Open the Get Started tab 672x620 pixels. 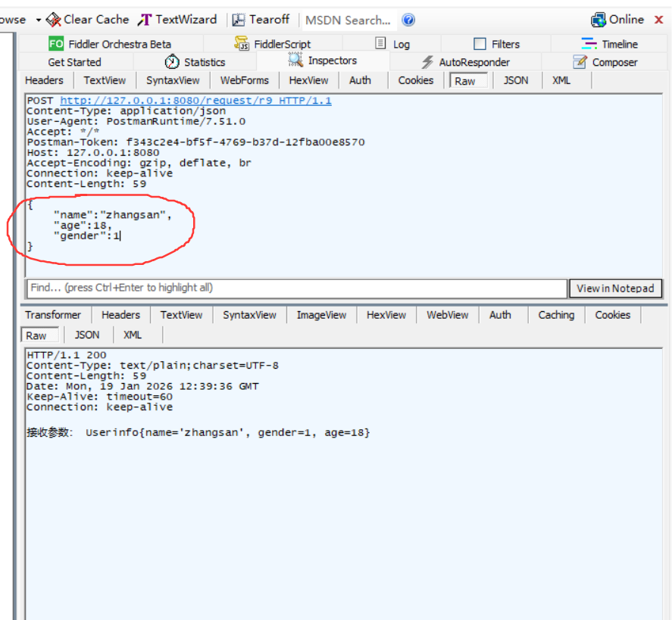(x=74, y=63)
